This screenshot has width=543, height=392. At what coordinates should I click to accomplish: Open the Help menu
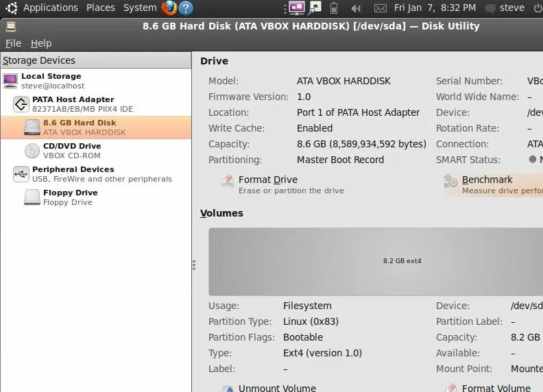(41, 43)
